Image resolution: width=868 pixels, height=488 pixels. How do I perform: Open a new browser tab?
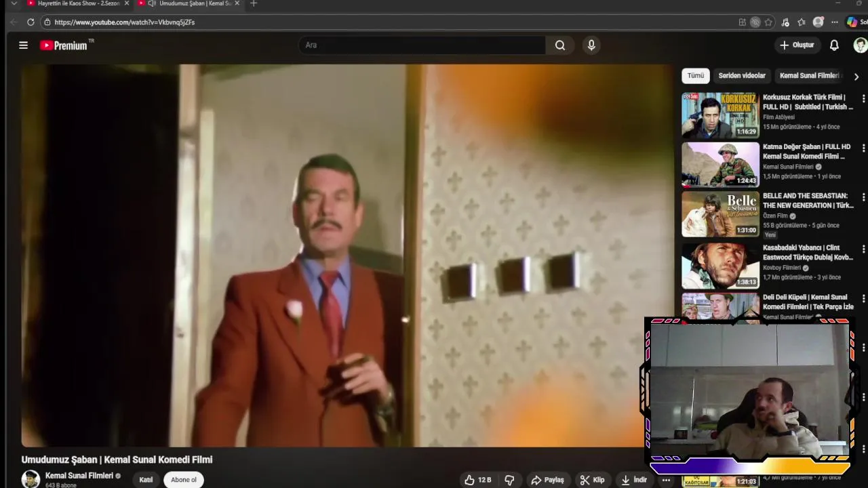[x=254, y=3]
